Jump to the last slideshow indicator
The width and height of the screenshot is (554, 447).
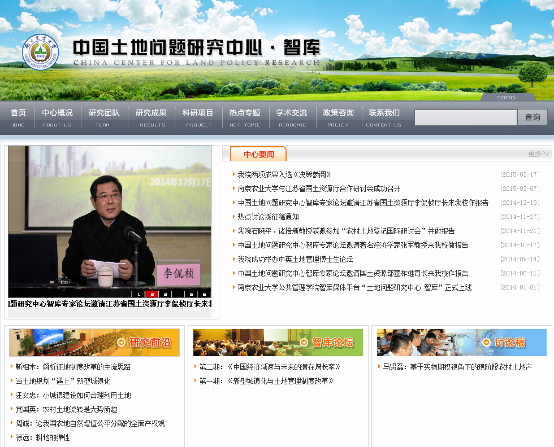click(204, 294)
